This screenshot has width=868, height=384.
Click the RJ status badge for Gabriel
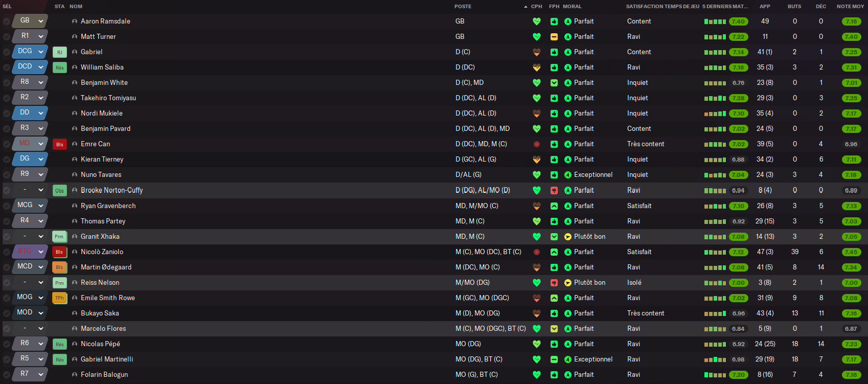(60, 52)
